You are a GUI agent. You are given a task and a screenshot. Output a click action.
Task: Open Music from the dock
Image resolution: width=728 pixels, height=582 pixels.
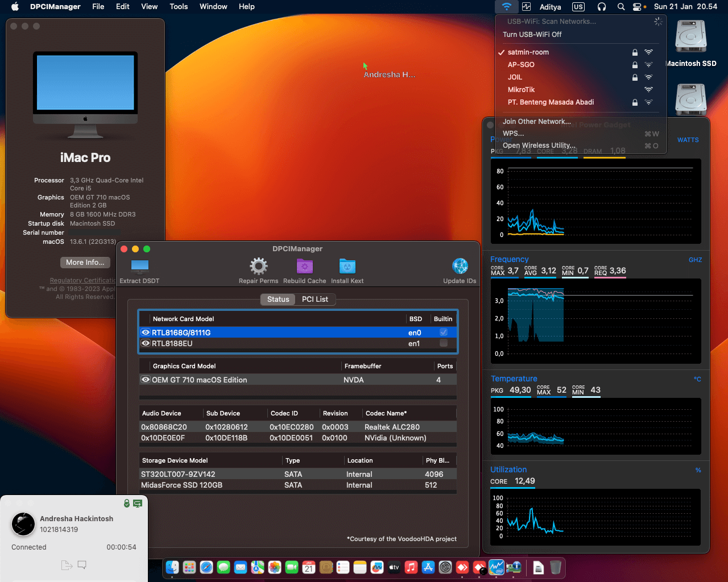[411, 567]
